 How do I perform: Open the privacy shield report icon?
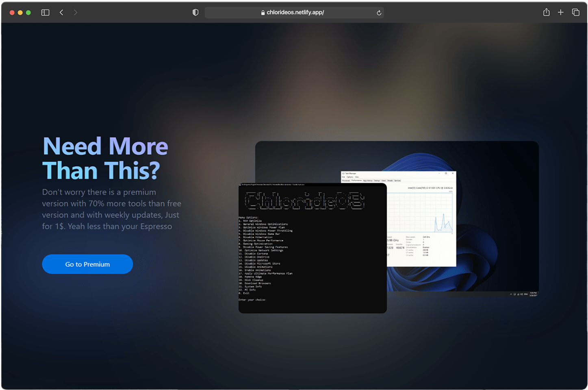(x=195, y=13)
